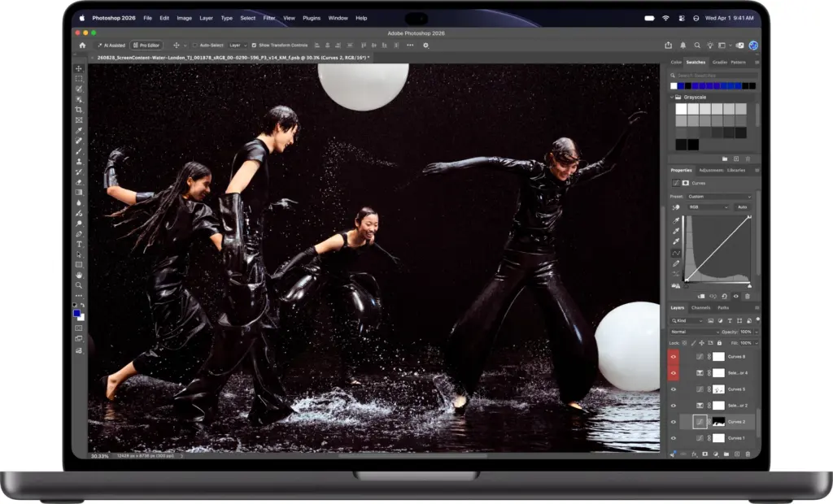Select the Clone Stamp tool

79,162
